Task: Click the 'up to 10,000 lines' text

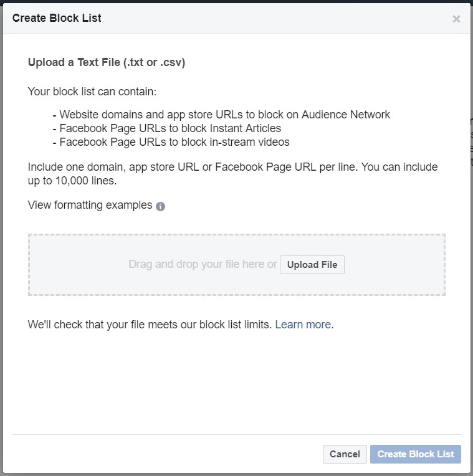Action: click(72, 181)
